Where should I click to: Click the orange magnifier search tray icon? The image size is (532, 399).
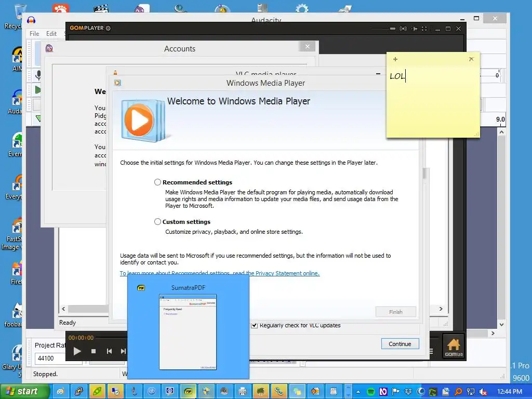coord(458,392)
